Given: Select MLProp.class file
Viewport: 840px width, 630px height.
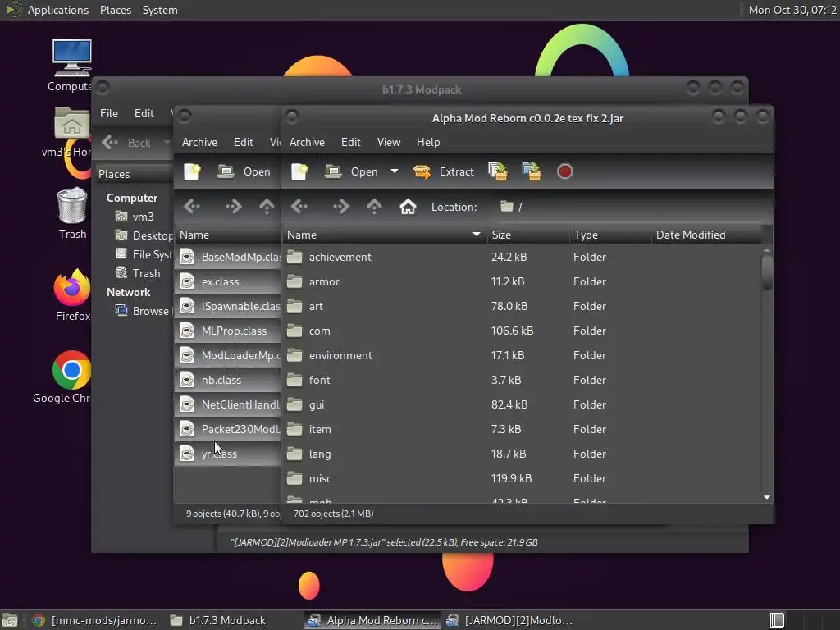Looking at the screenshot, I should 228,331.
